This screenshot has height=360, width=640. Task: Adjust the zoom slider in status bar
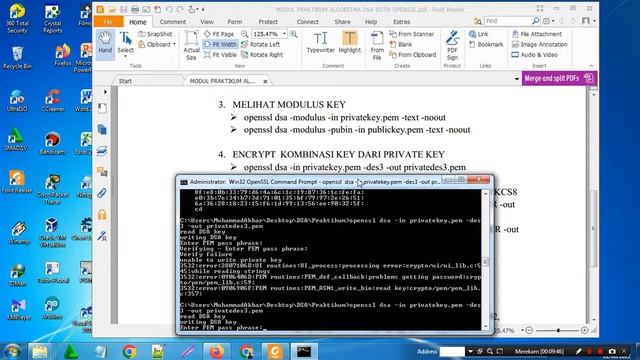pyautogui.click(x=558, y=330)
